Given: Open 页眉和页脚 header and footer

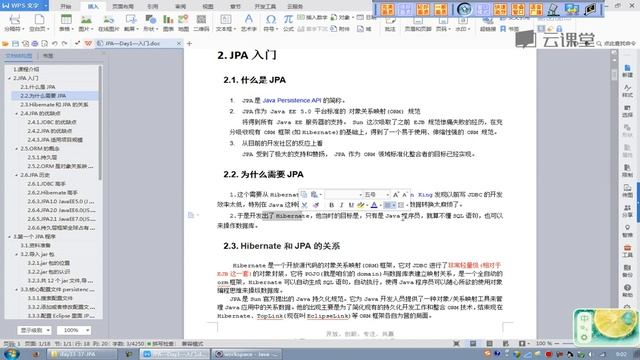Looking at the screenshot, I should (x=418, y=24).
